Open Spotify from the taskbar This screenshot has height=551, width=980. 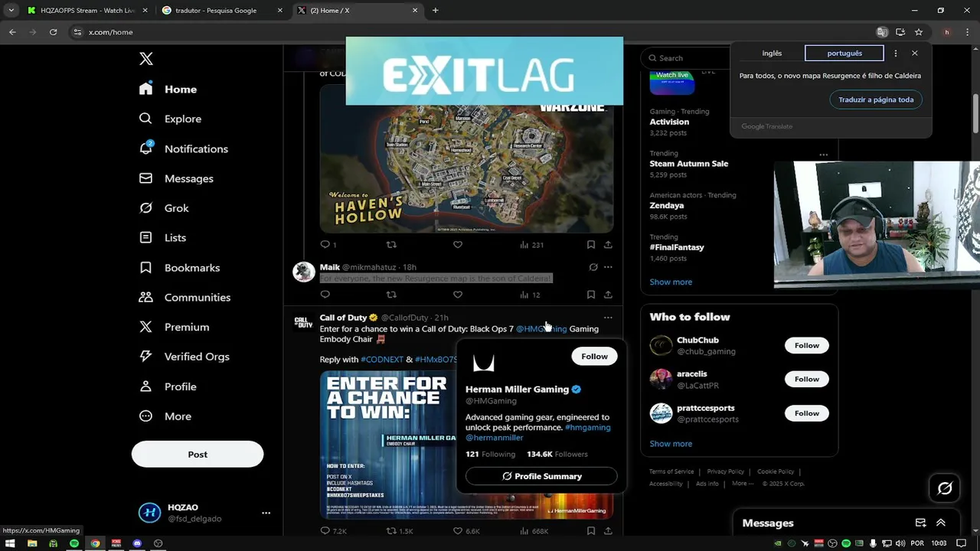(x=74, y=543)
